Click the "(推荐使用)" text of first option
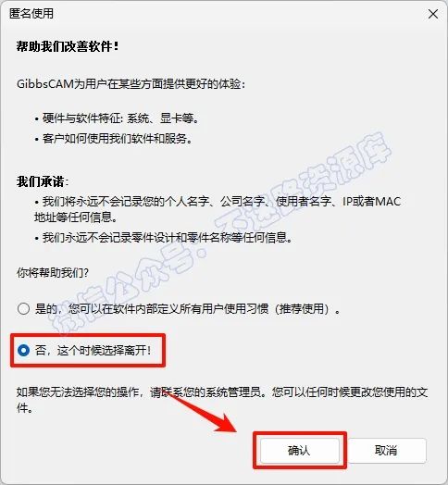The image size is (448, 485). [302, 309]
